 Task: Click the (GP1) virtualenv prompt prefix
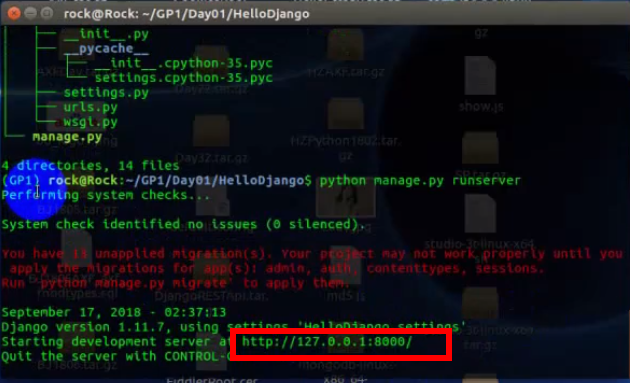pos(21,180)
